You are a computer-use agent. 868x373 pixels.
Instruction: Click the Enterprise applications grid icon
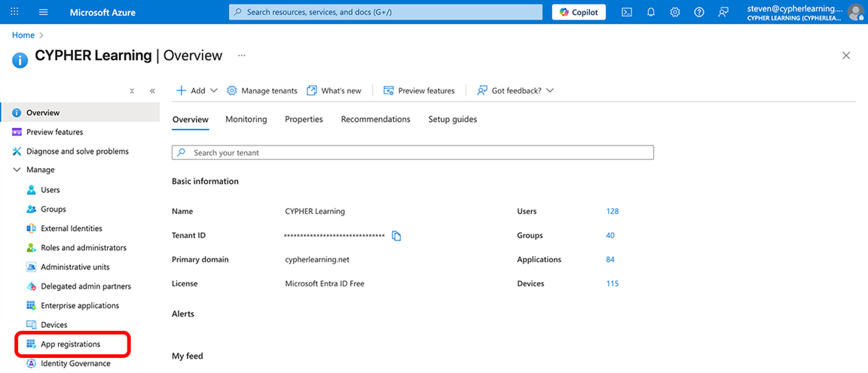coord(32,305)
